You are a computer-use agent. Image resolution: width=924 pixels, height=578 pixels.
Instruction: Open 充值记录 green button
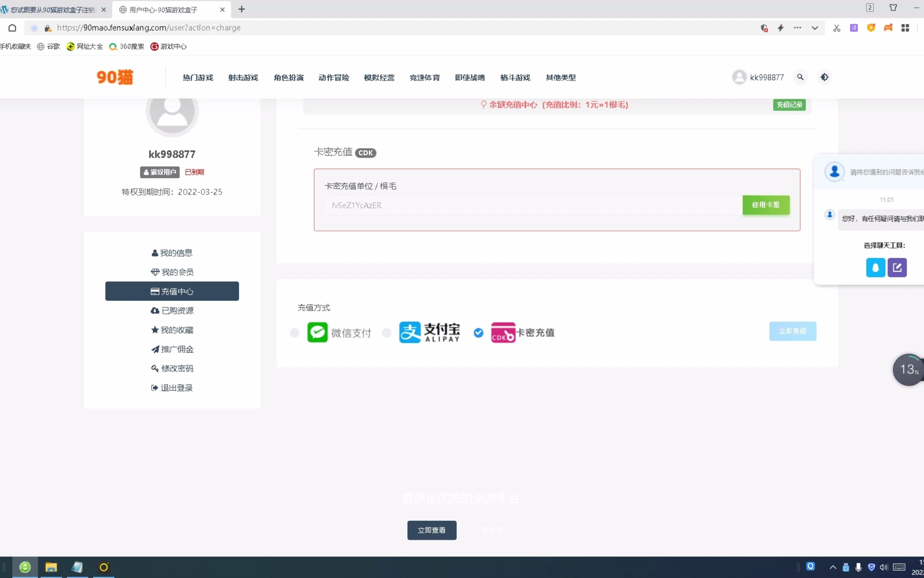tap(789, 105)
